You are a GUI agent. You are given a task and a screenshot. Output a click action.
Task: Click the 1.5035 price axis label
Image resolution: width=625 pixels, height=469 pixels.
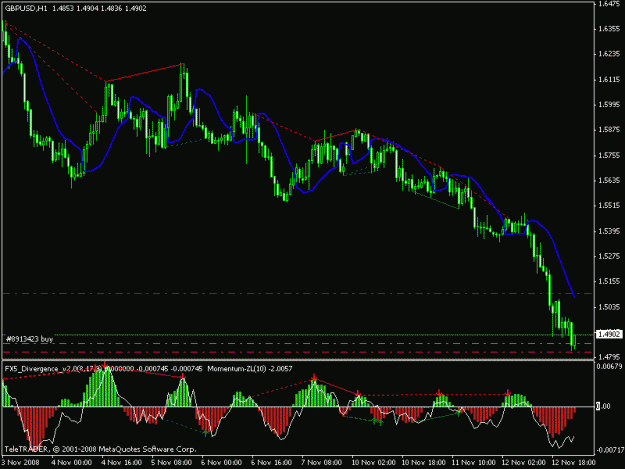coord(609,307)
